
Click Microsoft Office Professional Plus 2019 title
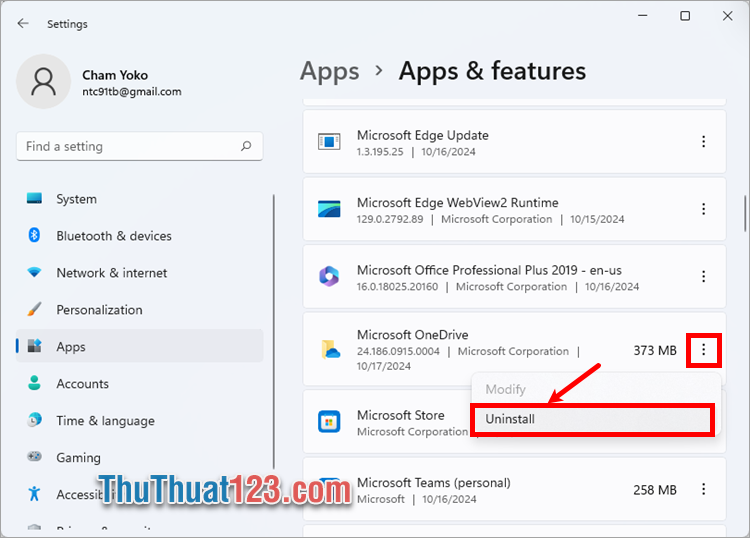[x=489, y=270]
